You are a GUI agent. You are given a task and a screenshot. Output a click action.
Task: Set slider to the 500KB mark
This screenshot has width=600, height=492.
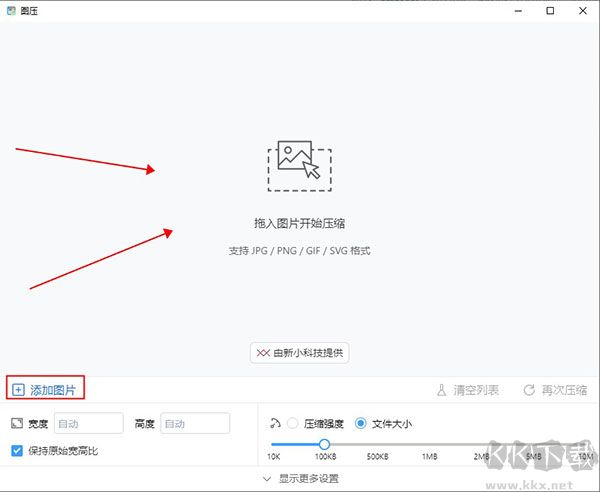(x=377, y=444)
